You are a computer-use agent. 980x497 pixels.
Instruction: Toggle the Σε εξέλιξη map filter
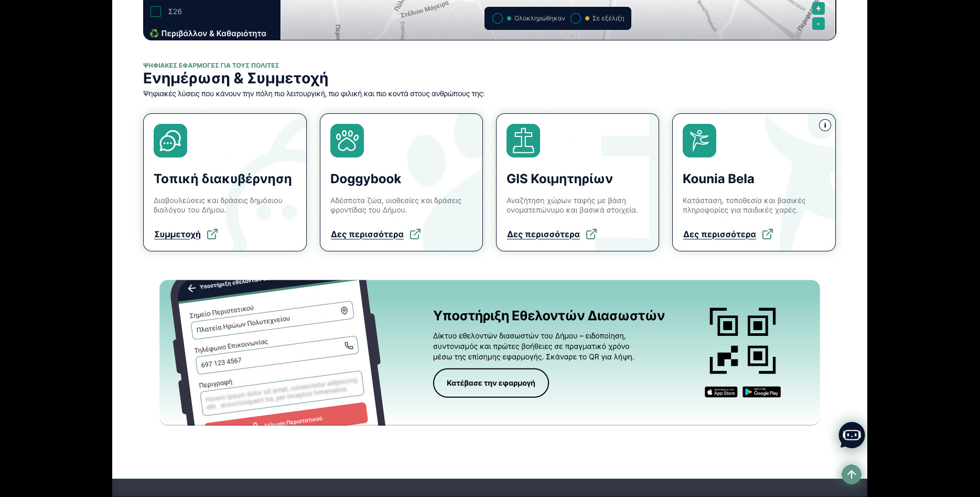click(576, 18)
